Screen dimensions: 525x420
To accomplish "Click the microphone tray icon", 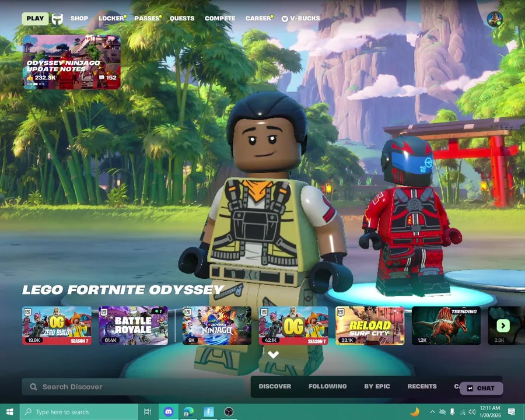I will [x=452, y=412].
